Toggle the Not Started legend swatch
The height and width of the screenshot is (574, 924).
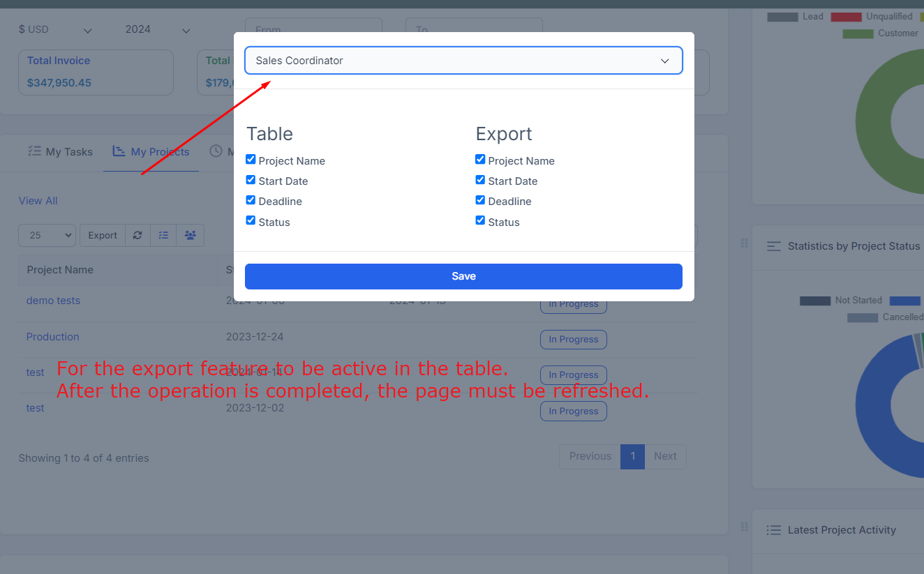click(x=815, y=301)
